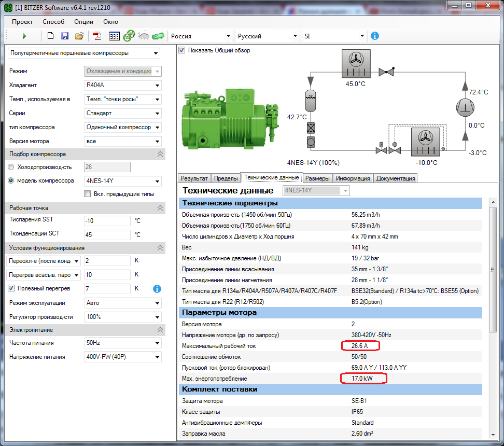Open the тип компрессора dropdown
504x446 pixels.
coord(123,128)
